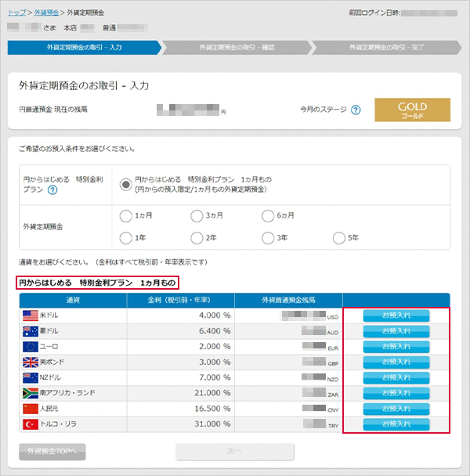The image size is (470, 476).
Task: Click the help icon beside 今月のステージ
Action: (x=356, y=110)
